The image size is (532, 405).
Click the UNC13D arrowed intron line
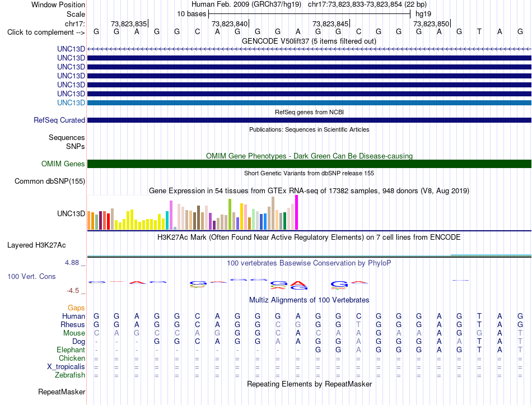(309, 49)
